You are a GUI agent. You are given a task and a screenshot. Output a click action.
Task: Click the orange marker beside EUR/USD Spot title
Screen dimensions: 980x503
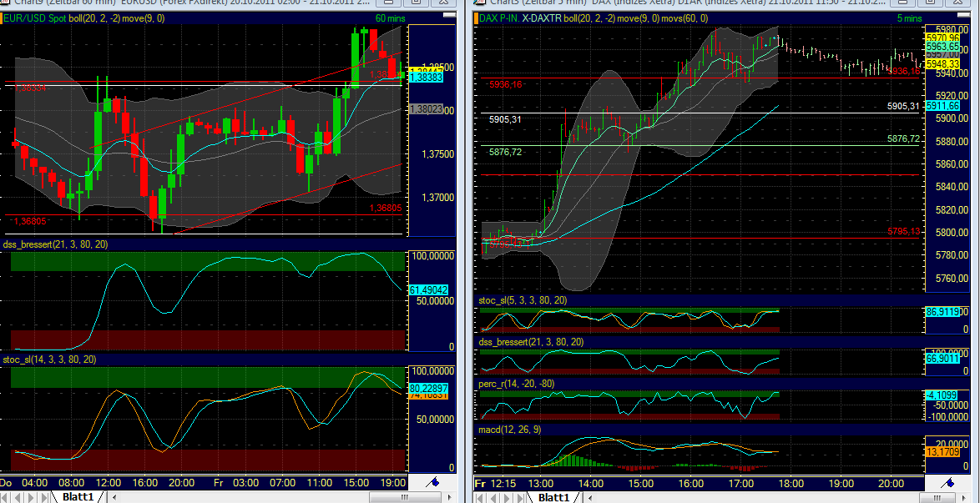tap(2, 18)
